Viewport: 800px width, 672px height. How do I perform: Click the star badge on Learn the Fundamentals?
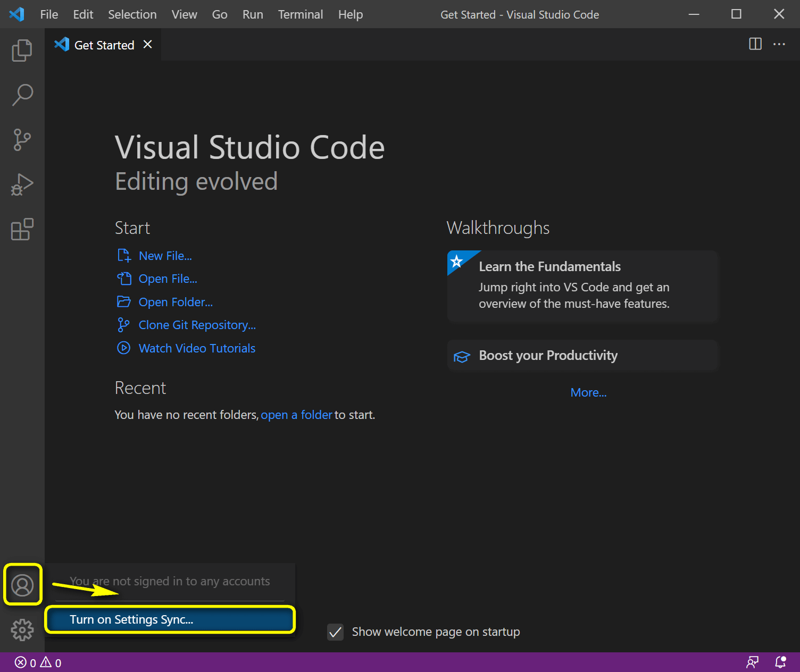tap(456, 261)
